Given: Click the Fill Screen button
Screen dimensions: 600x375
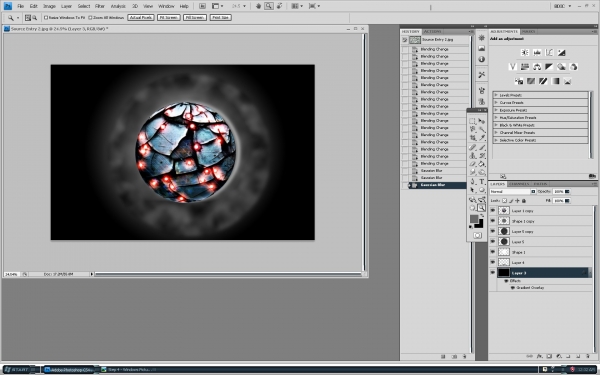Looking at the screenshot, I should [195, 18].
